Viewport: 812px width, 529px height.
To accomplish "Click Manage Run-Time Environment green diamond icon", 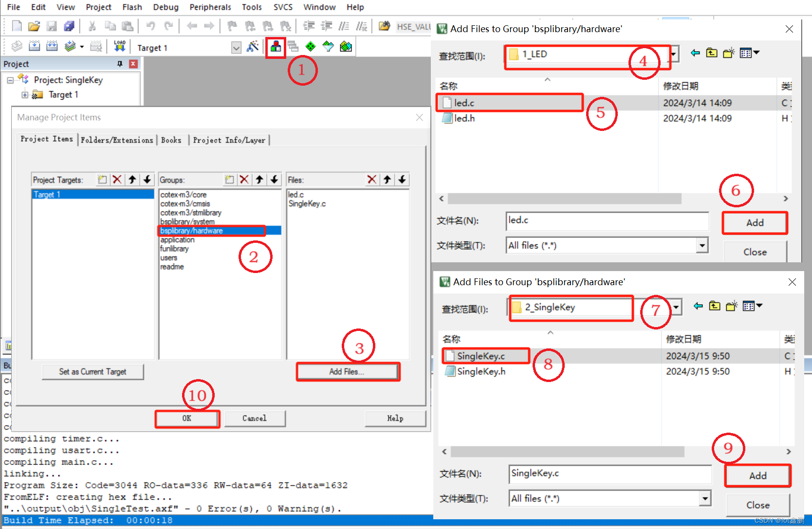I will click(x=311, y=47).
